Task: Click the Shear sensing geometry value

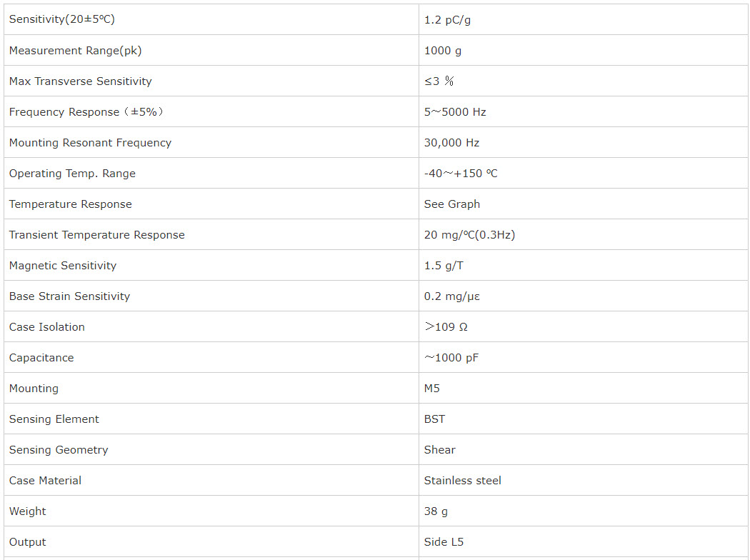Action: pos(439,450)
